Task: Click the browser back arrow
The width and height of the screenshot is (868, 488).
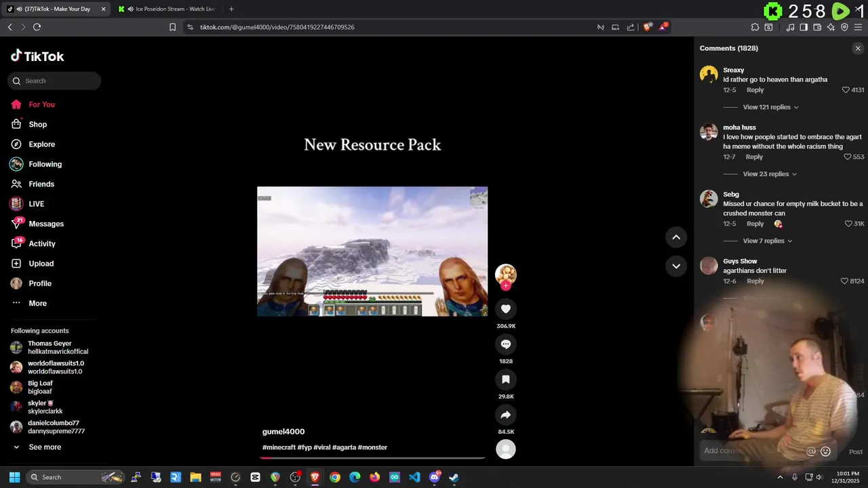Action: (x=9, y=27)
